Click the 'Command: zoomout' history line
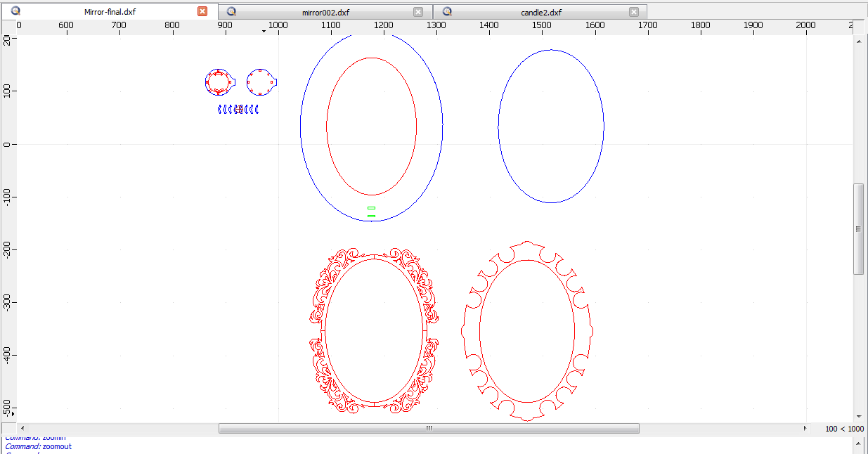This screenshot has height=454, width=868. pyautogui.click(x=38, y=446)
